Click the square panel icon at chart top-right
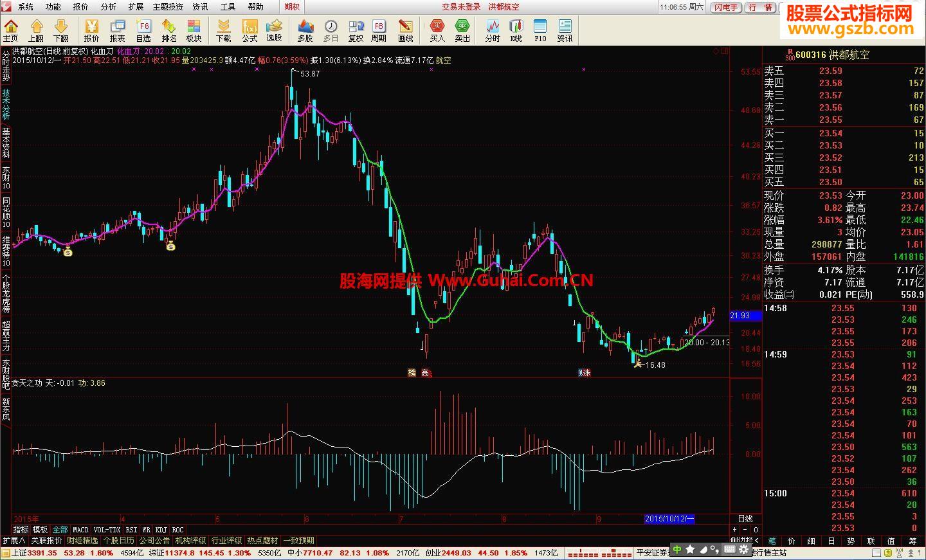The width and height of the screenshot is (926, 560). point(725,51)
